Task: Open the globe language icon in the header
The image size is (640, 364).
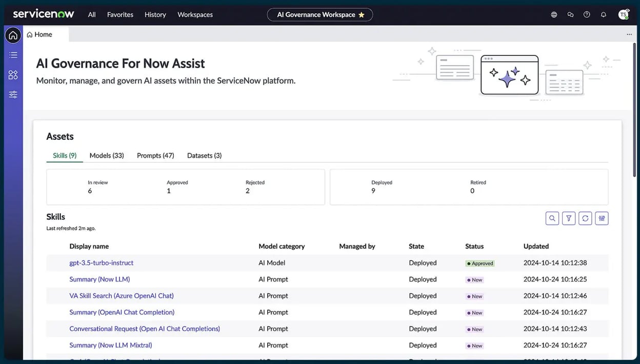Action: (554, 14)
